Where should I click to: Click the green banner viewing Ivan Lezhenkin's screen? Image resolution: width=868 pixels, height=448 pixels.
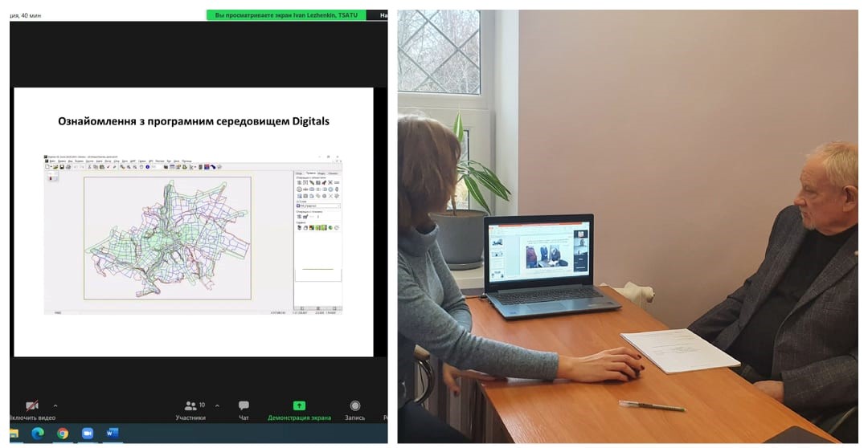click(286, 15)
